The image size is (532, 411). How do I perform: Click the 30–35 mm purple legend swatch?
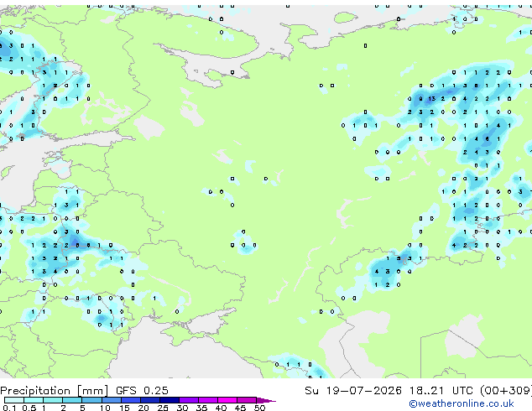coord(189,400)
